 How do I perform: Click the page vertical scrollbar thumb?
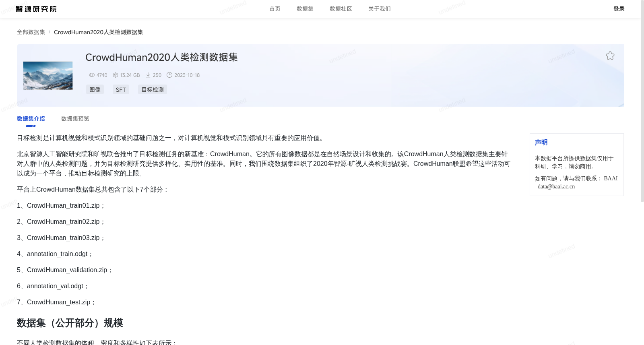[x=642, y=101]
